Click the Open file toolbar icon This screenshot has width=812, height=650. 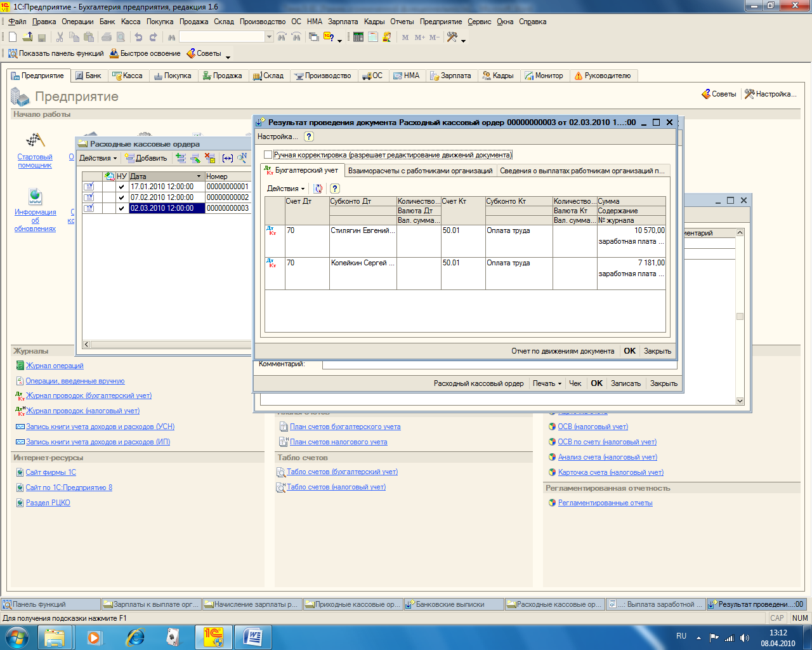(27, 37)
